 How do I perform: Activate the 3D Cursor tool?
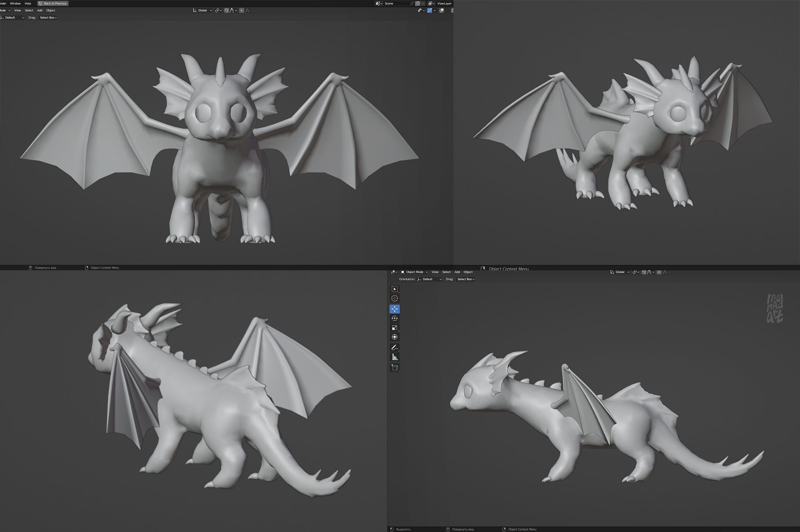(394, 298)
